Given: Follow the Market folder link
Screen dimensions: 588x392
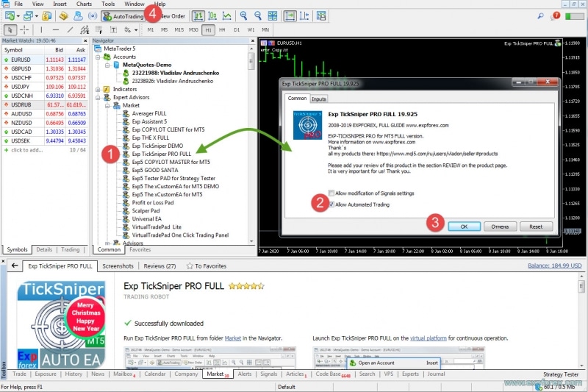Looking at the screenshot, I should coord(232,338).
